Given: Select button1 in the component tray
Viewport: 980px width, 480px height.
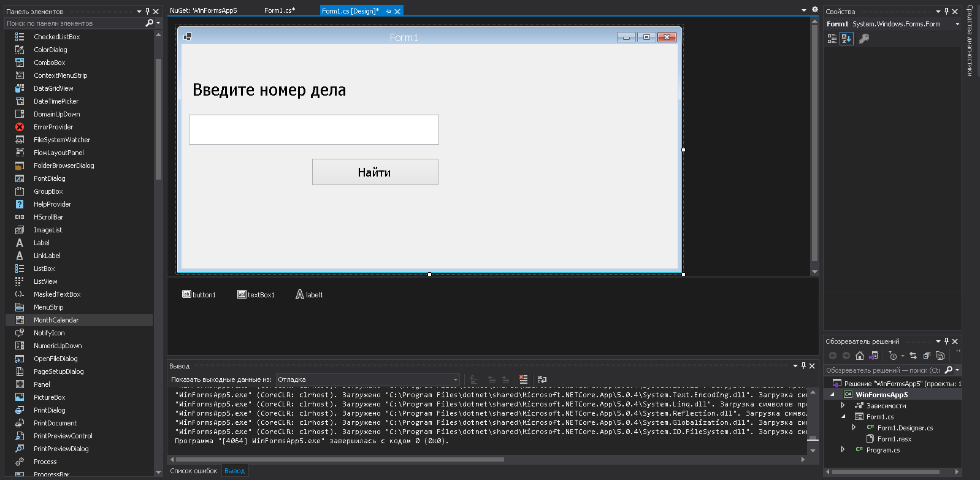Looking at the screenshot, I should pyautogui.click(x=199, y=295).
